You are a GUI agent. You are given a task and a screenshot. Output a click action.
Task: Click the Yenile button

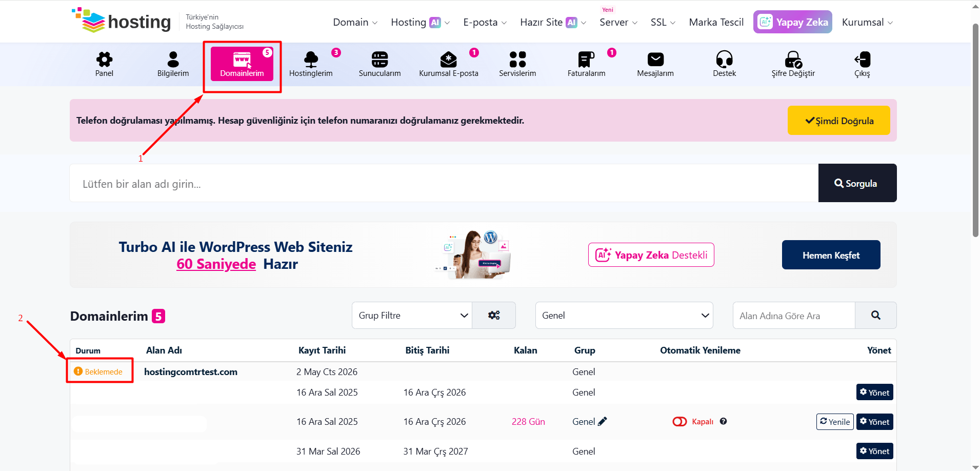tap(834, 422)
